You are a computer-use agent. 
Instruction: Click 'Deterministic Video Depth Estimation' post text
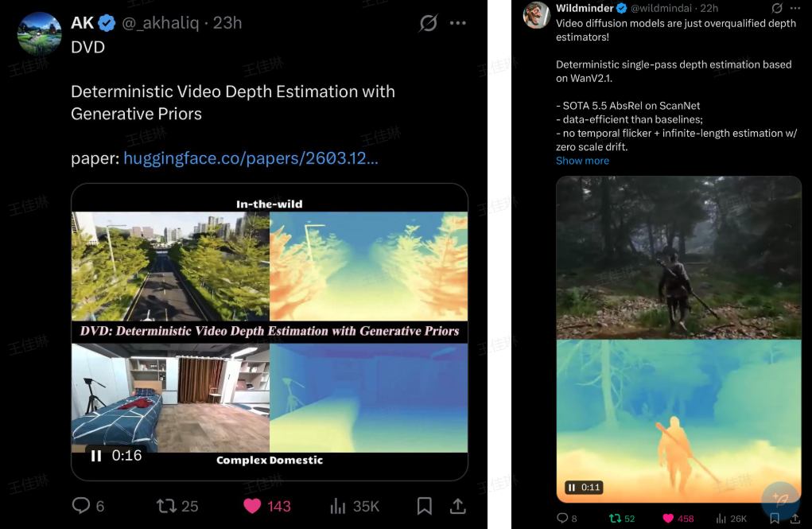[233, 103]
